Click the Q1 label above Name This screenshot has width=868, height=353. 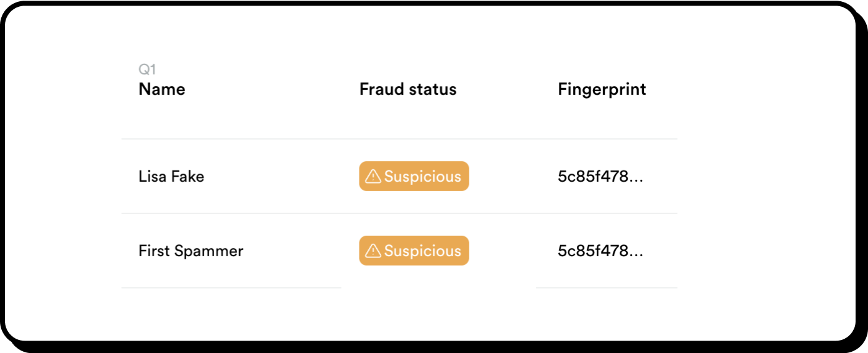pos(147,69)
